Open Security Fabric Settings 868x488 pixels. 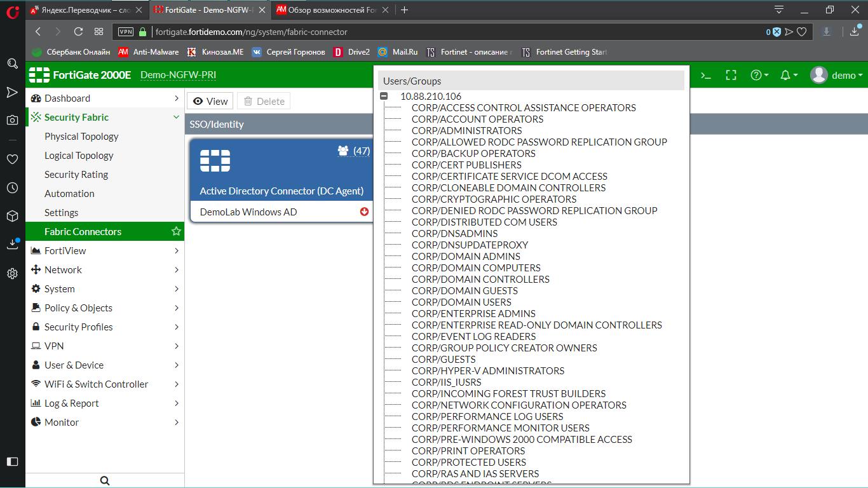tap(62, 212)
